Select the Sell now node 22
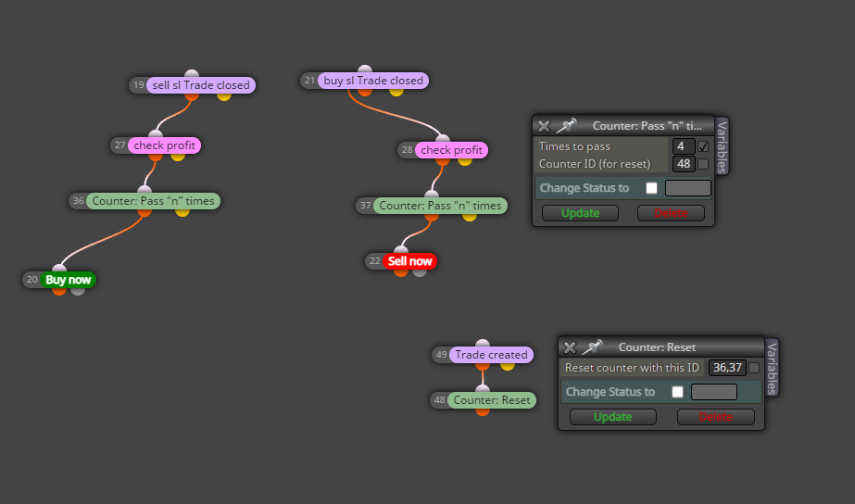Viewport: 855px width, 504px height. (409, 261)
